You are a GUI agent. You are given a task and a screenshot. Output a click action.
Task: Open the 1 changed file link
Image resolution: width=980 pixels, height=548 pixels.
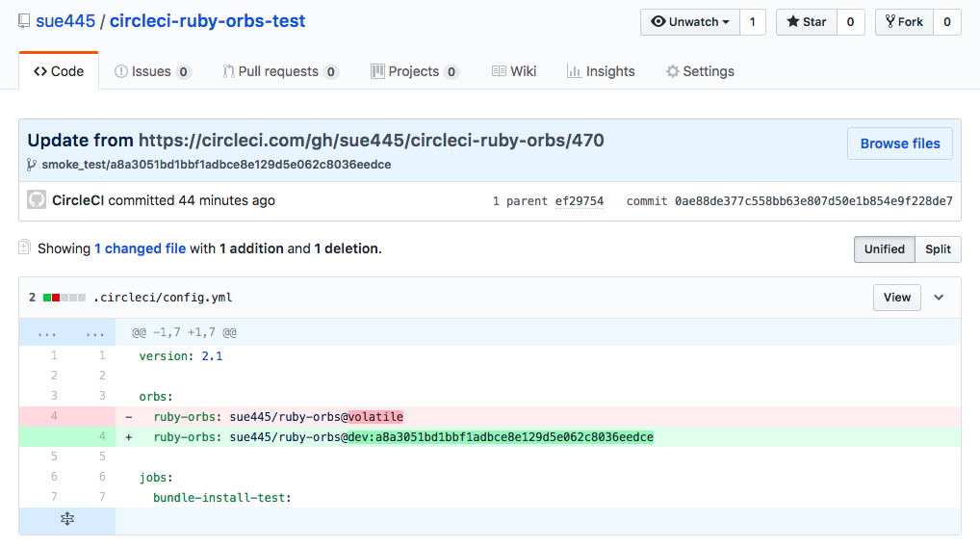pyautogui.click(x=140, y=248)
